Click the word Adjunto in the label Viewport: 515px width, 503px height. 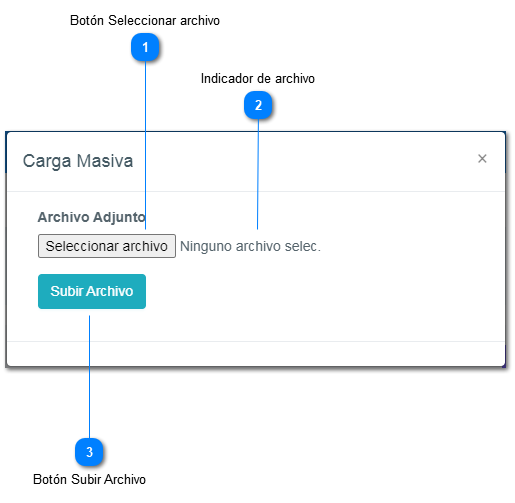[x=119, y=217]
